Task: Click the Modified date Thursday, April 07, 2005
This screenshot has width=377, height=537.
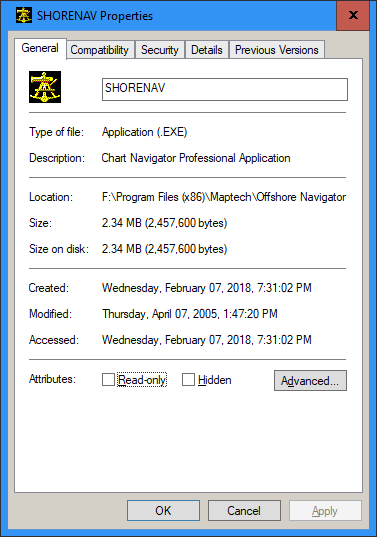Action: (x=190, y=314)
